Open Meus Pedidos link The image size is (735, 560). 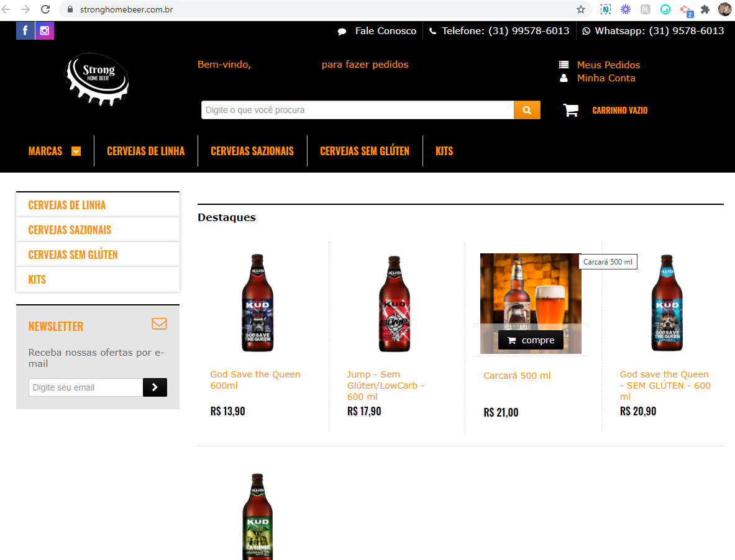click(x=608, y=65)
